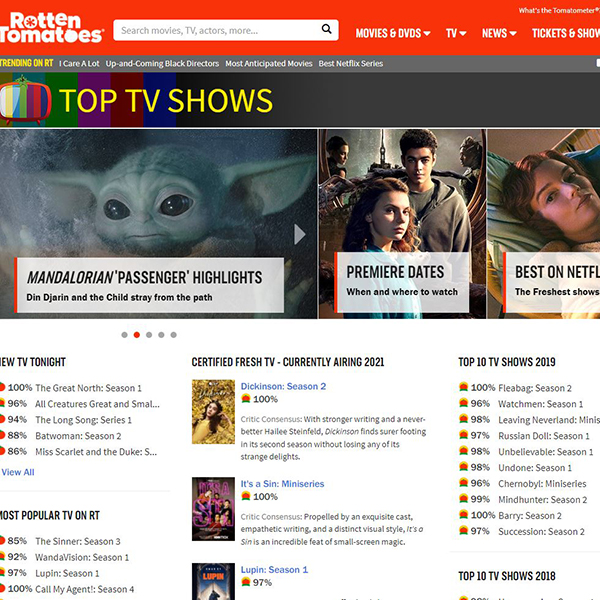Select the fifth carousel dot
Image resolution: width=600 pixels, height=600 pixels.
[173, 335]
